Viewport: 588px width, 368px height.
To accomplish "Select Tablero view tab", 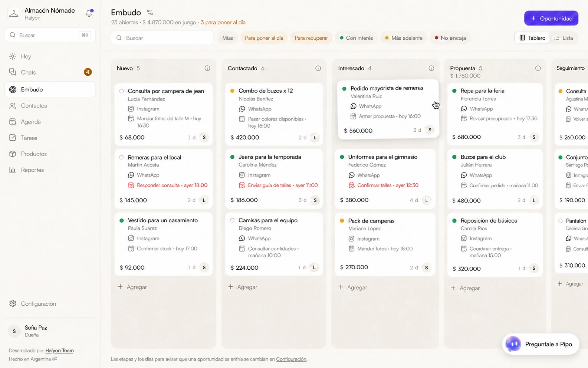I will 532,38.
